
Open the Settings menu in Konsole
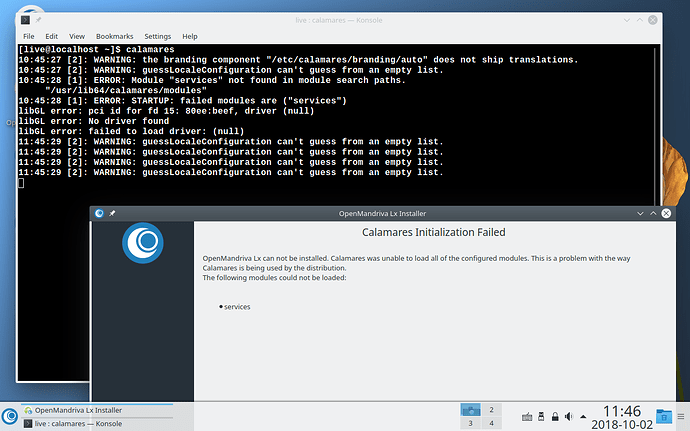158,36
